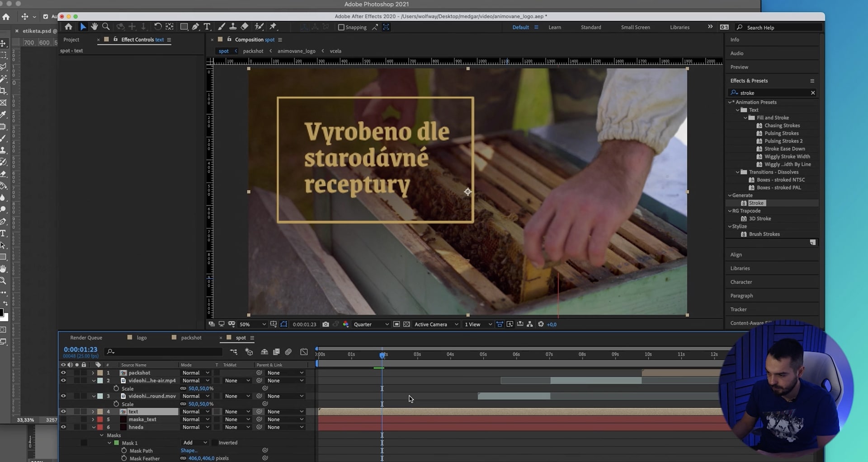Switch to the packshot timeline tab

coord(191,338)
